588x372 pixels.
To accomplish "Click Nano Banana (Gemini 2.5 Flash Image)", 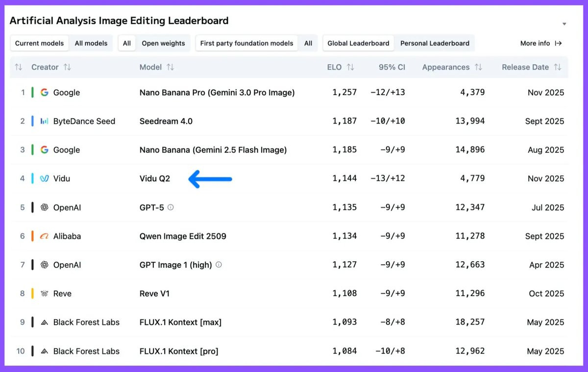I will [x=213, y=150].
